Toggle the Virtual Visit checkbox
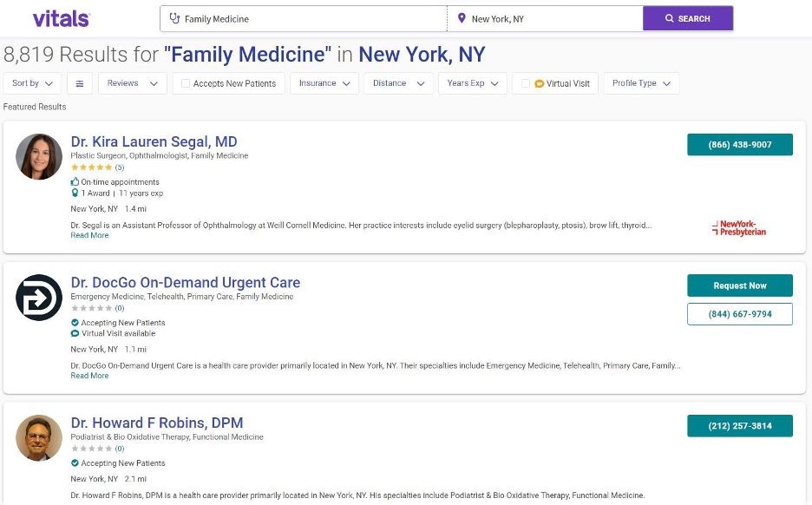This screenshot has width=812, height=505. tap(525, 83)
